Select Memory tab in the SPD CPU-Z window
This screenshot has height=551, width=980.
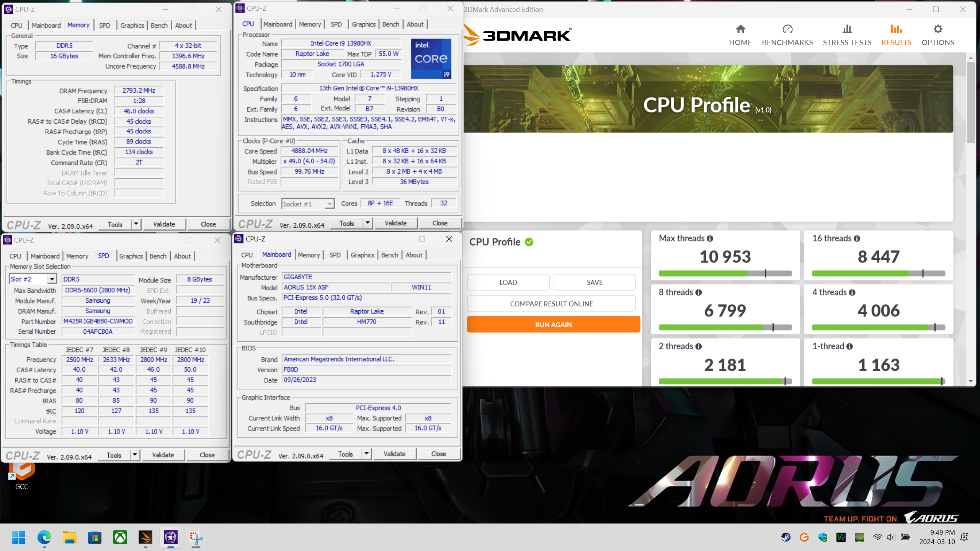77,256
